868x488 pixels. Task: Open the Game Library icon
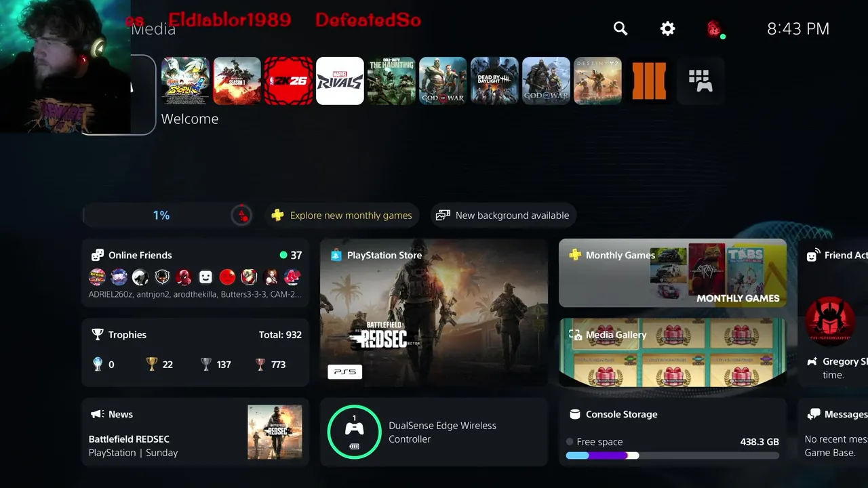tap(701, 81)
